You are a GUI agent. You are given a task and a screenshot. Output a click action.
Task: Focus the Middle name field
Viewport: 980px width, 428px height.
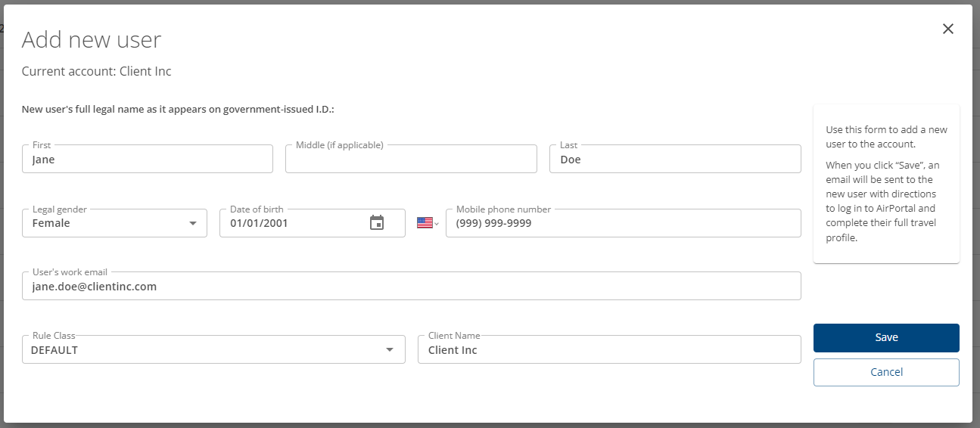tap(411, 159)
